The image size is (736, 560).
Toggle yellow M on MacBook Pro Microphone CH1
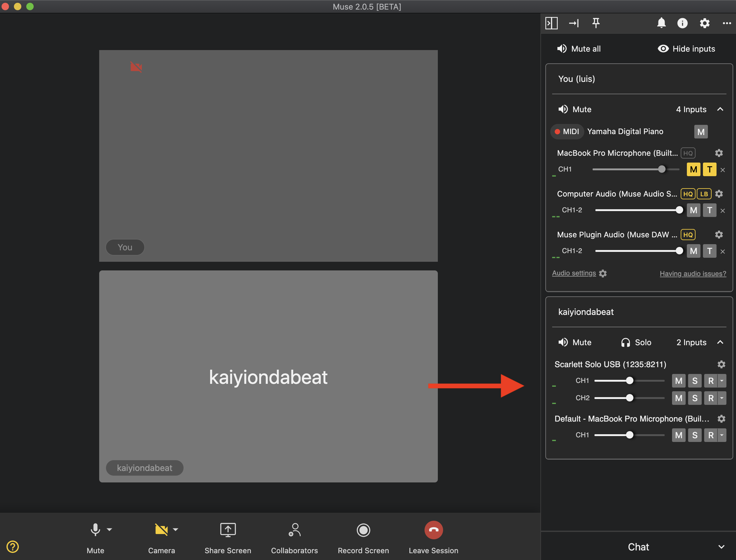[x=693, y=169]
